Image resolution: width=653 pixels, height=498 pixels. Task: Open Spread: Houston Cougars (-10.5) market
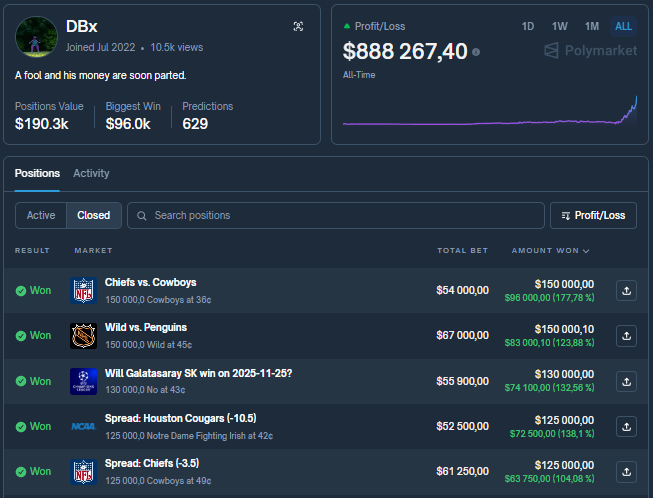[x=180, y=418]
